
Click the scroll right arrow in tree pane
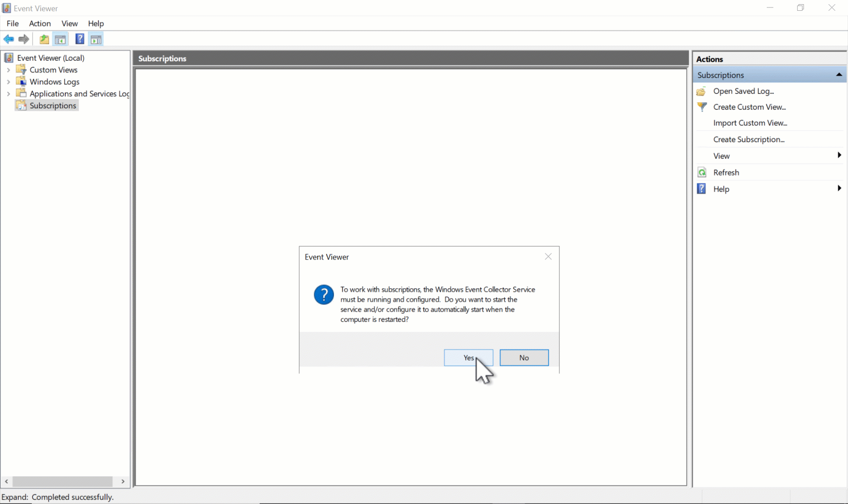coord(123,481)
